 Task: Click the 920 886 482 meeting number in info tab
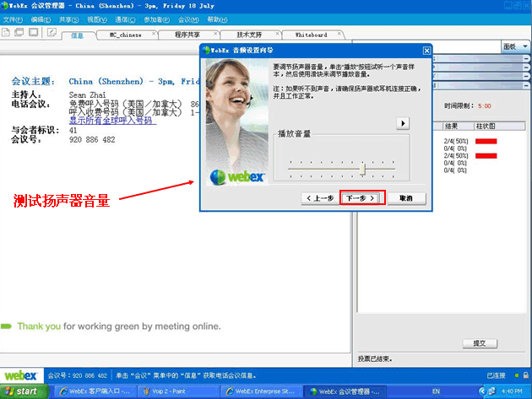pos(92,139)
